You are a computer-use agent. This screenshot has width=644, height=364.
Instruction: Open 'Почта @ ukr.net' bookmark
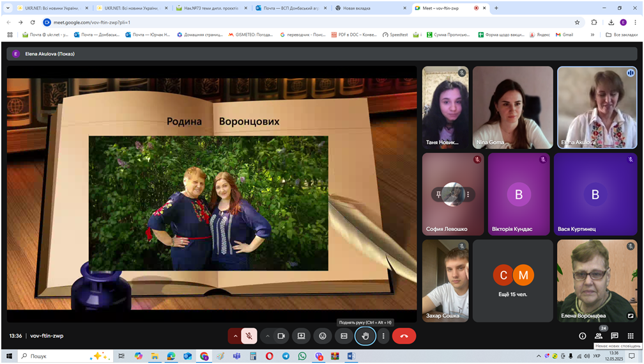pos(45,35)
